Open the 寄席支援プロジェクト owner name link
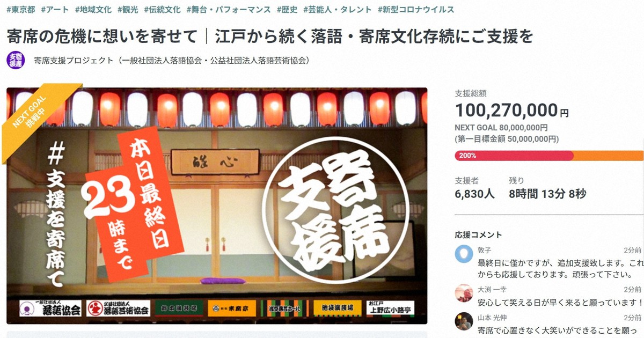Viewport: 644px width, 338px height. 171,61
